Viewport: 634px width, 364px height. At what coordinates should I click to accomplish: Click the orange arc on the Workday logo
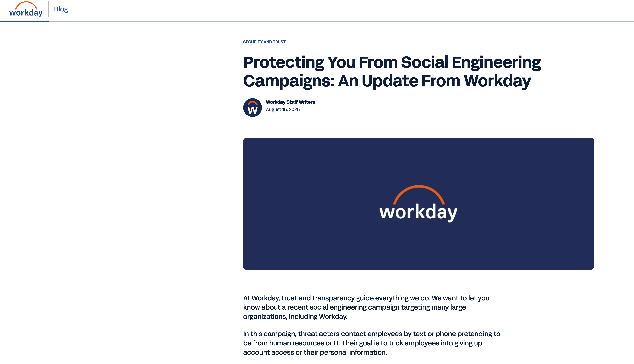coord(26,3)
